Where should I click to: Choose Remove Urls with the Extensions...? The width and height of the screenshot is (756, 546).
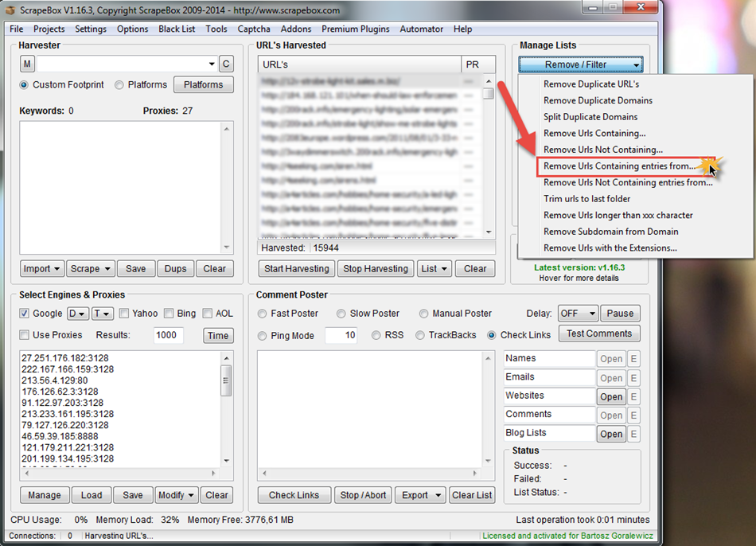coord(610,248)
